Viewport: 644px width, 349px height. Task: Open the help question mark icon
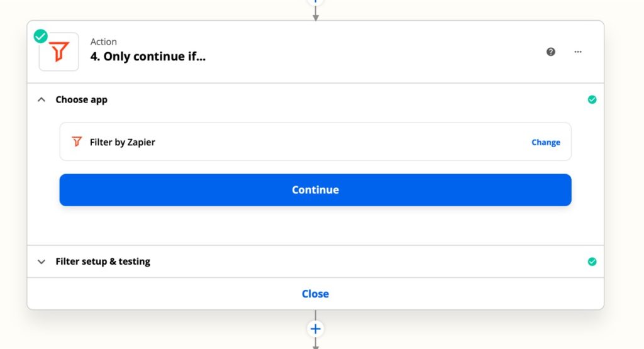(x=551, y=52)
